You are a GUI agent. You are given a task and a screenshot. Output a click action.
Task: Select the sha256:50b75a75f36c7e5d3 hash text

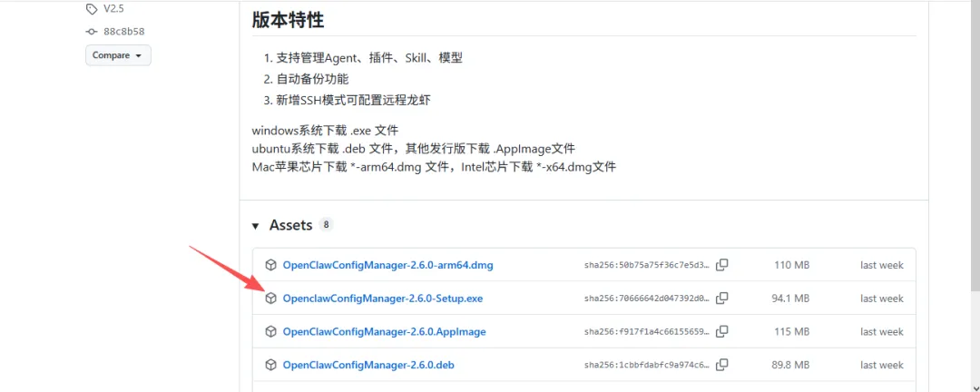coord(647,265)
